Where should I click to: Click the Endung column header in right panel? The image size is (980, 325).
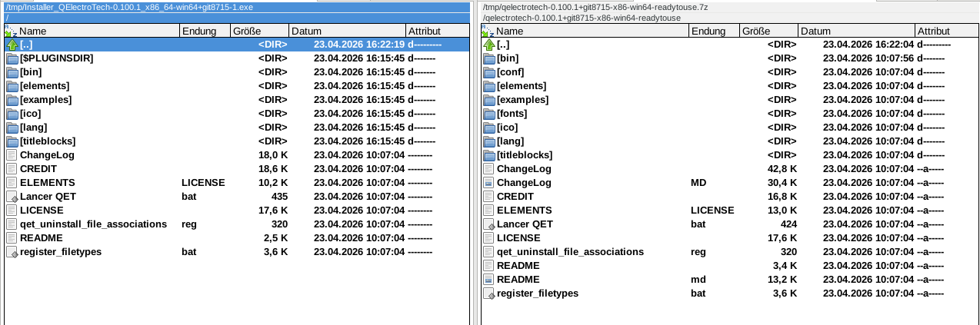click(x=713, y=32)
